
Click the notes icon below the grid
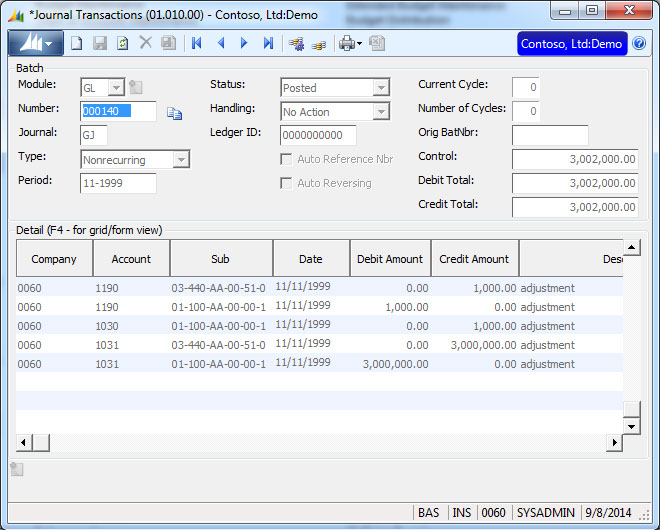pos(17,469)
